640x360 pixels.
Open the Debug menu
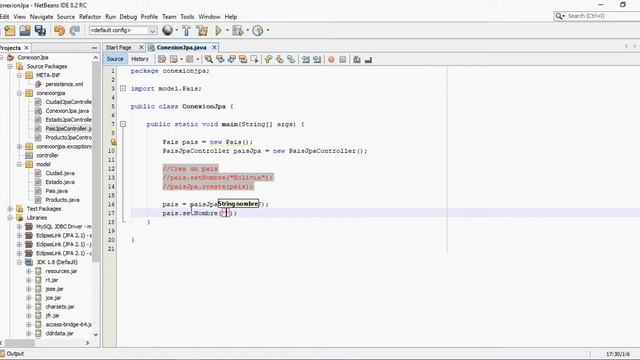128,17
